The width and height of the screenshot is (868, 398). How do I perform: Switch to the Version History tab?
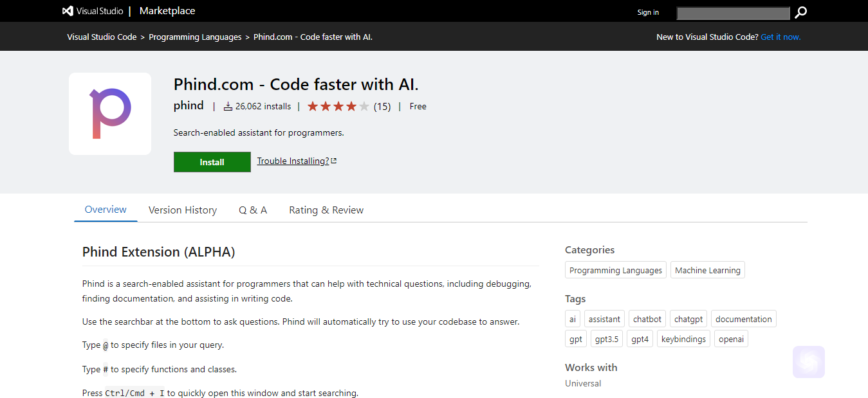click(183, 210)
